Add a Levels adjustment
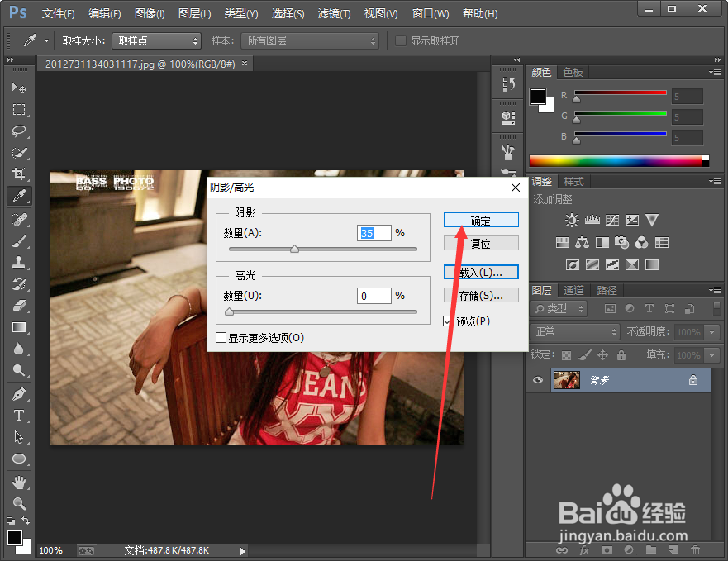This screenshot has width=728, height=561. [592, 220]
